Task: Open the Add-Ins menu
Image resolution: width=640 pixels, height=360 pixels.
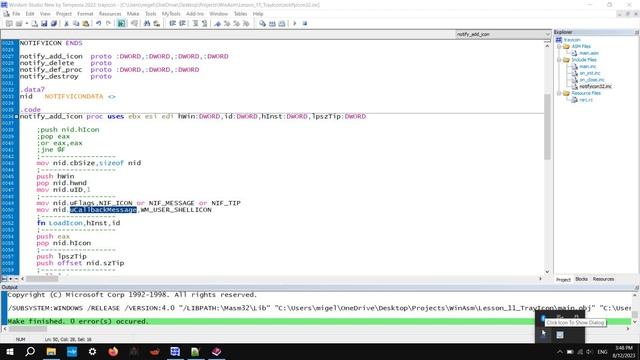Action: [195, 14]
